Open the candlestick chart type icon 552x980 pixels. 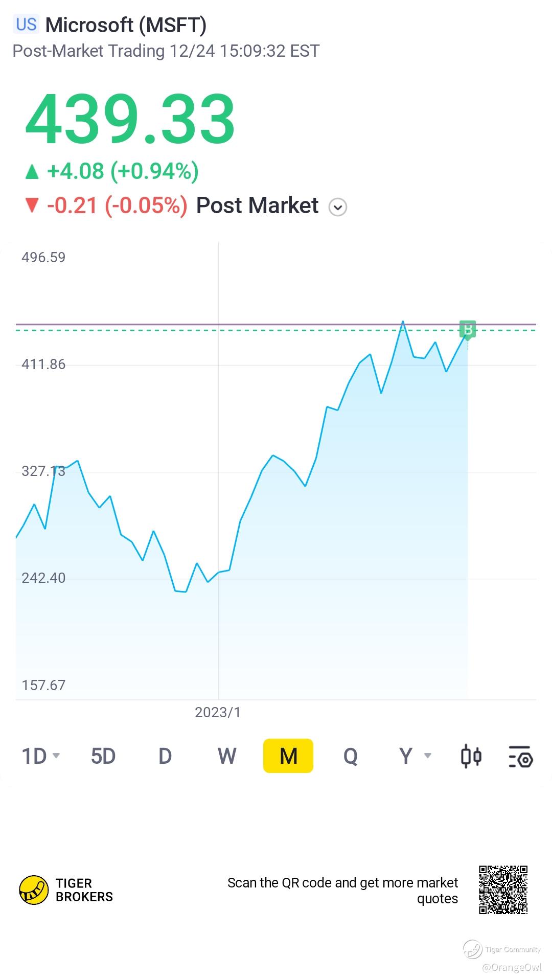(x=471, y=756)
